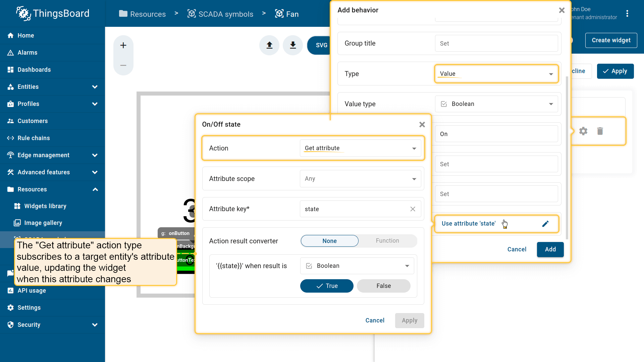This screenshot has width=644, height=362.
Task: Click the zoom in plus icon
Action: pos(123,45)
